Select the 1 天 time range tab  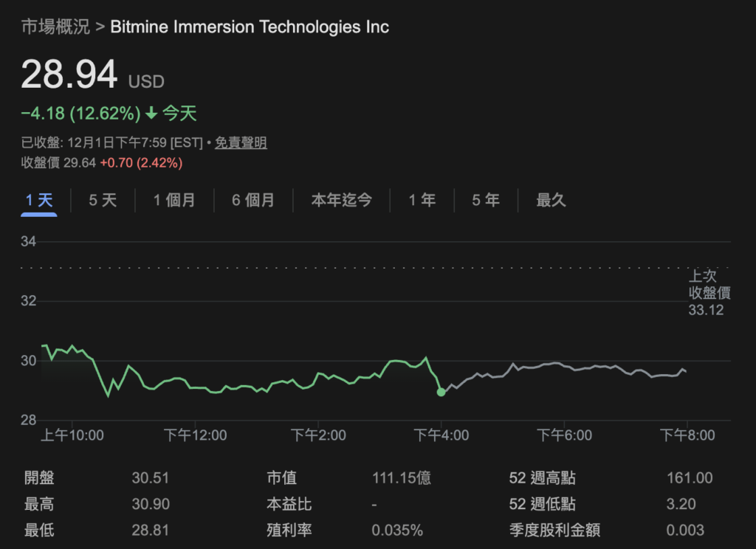pos(39,200)
